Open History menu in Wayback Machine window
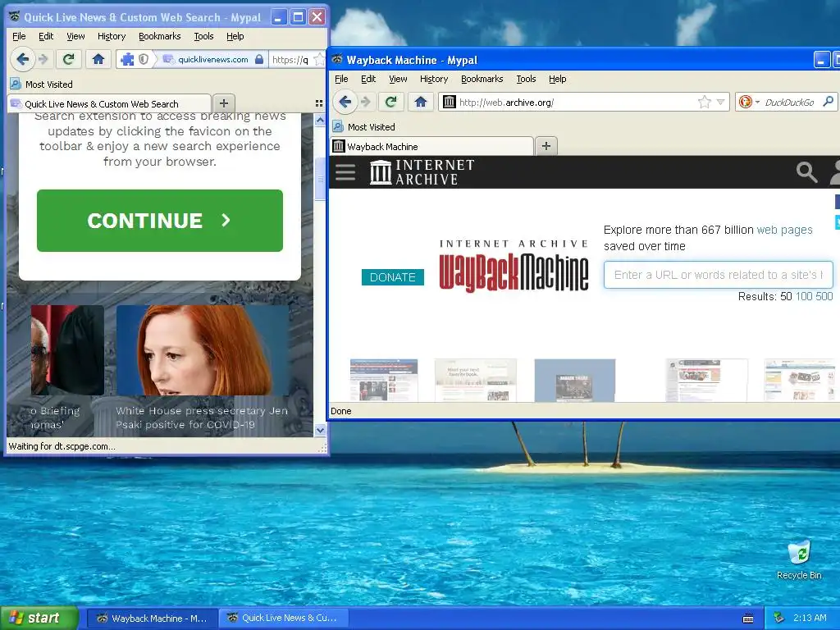Viewport: 840px width, 630px height. 433,79
